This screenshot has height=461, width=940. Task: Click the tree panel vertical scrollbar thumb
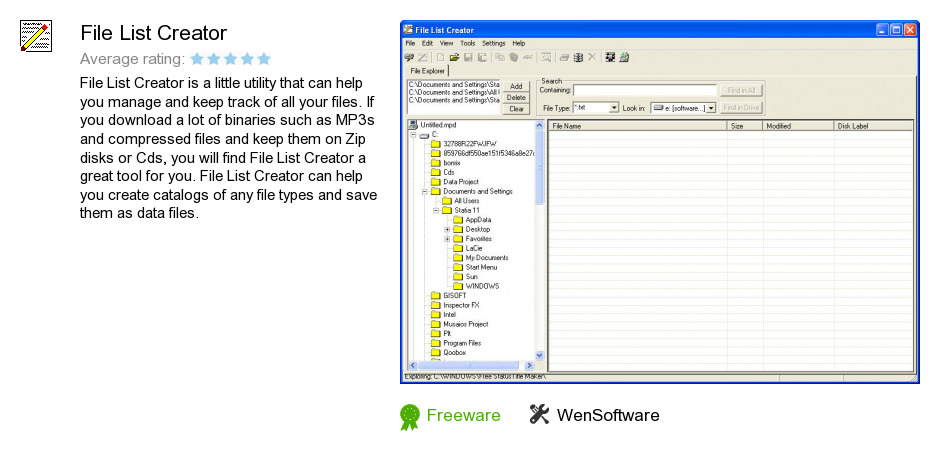(539, 168)
